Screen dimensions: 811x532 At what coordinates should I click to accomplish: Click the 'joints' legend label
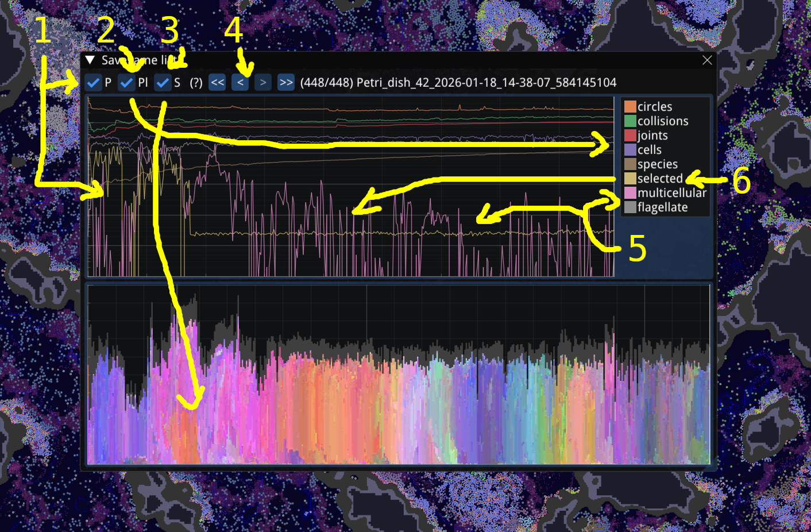[652, 136]
